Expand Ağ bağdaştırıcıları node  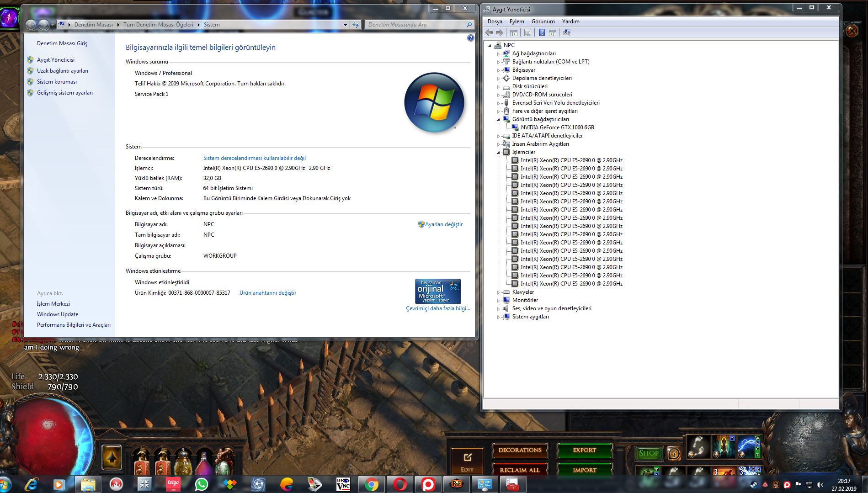click(499, 53)
